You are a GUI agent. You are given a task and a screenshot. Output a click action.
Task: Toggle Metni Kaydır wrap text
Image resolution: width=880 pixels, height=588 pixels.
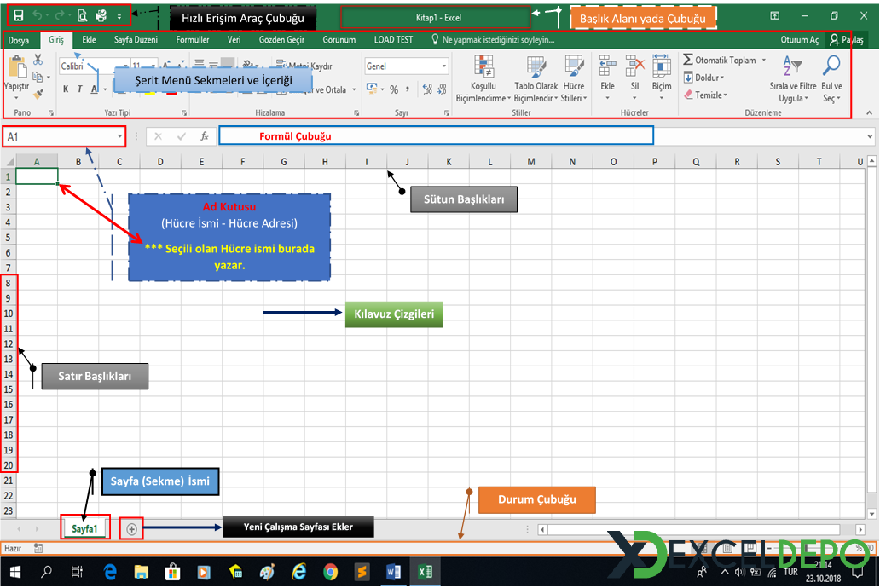click(x=304, y=66)
